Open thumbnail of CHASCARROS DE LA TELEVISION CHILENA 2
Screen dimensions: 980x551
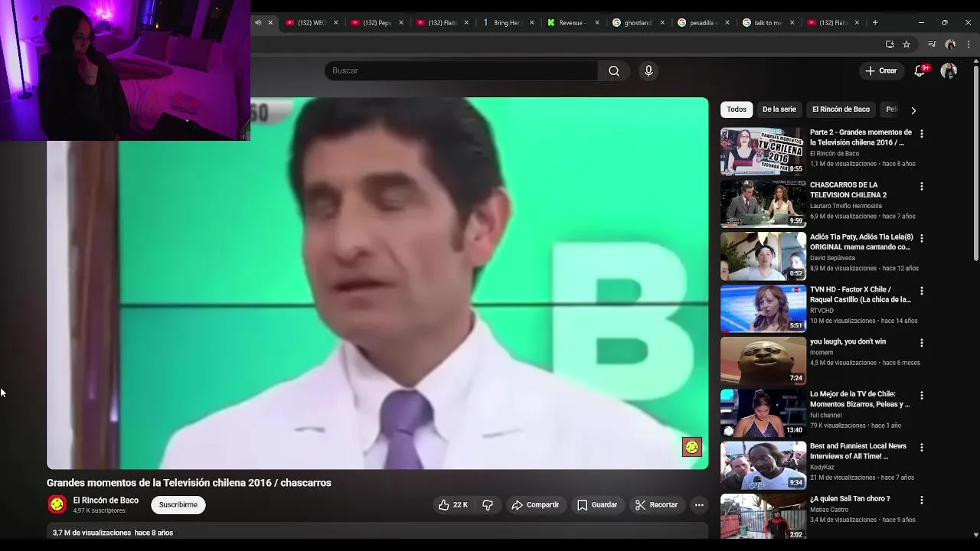(763, 204)
